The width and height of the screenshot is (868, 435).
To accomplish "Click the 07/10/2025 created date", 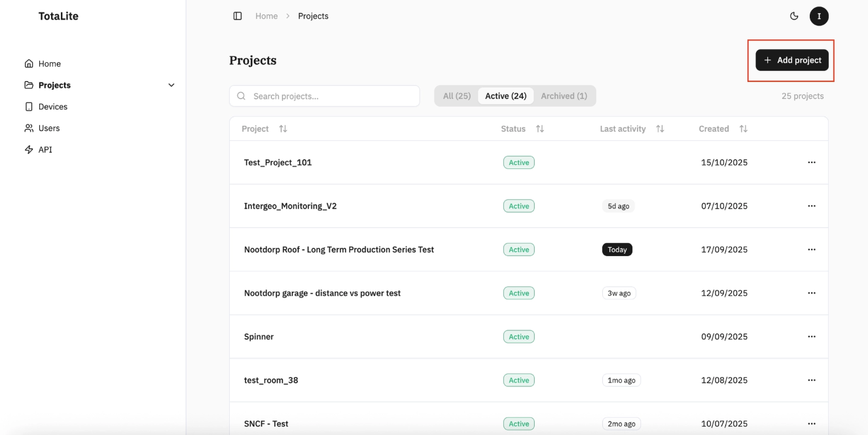I will [x=724, y=206].
